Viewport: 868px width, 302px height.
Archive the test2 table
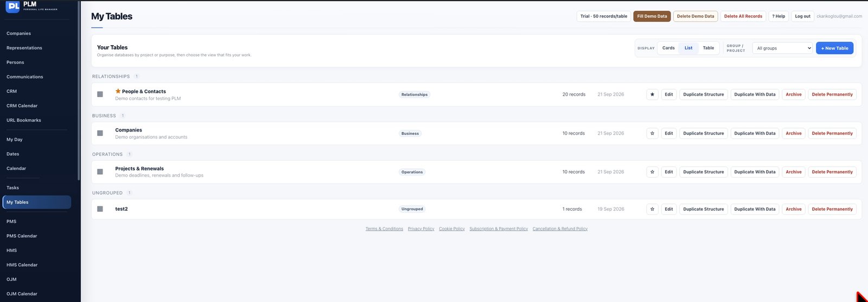click(x=794, y=209)
